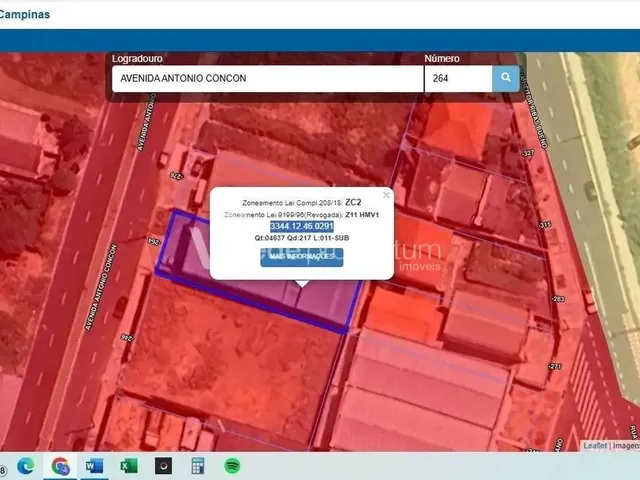This screenshot has height=480, width=640.
Task: Click the search magnifier button
Action: [505, 78]
